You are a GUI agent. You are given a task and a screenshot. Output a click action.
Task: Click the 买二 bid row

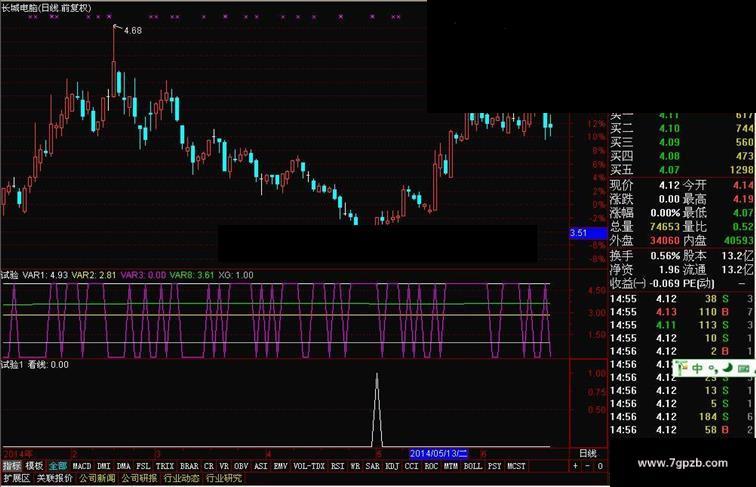pyautogui.click(x=682, y=129)
